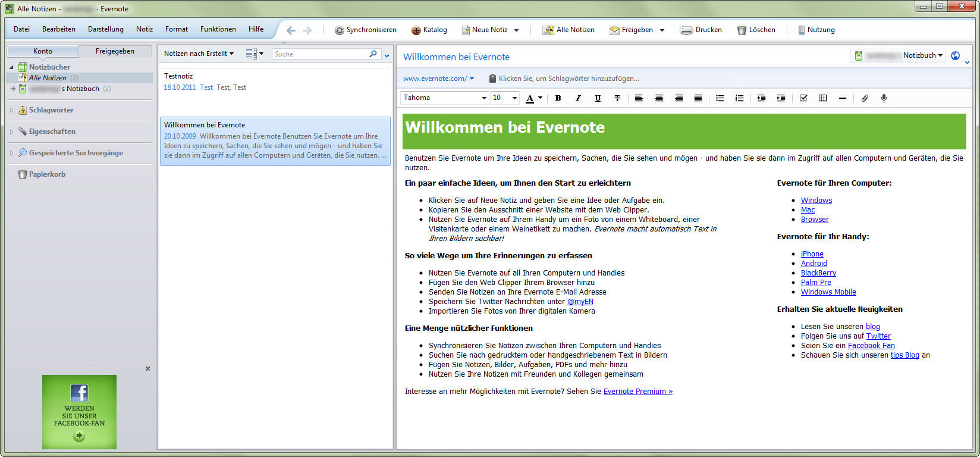
Task: Expand the Schlagwörter section
Action: pos(11,110)
